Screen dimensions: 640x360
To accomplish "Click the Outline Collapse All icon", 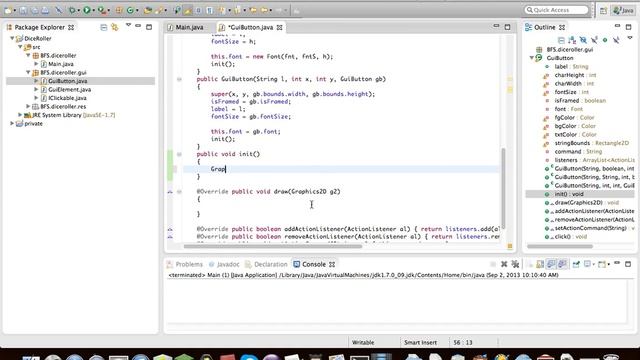I will click(x=561, y=40).
